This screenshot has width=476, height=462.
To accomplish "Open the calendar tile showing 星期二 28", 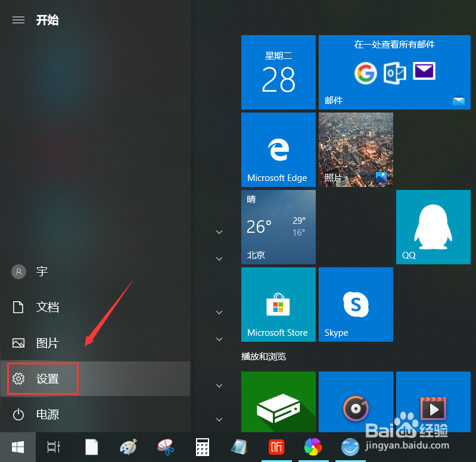I will [x=278, y=72].
